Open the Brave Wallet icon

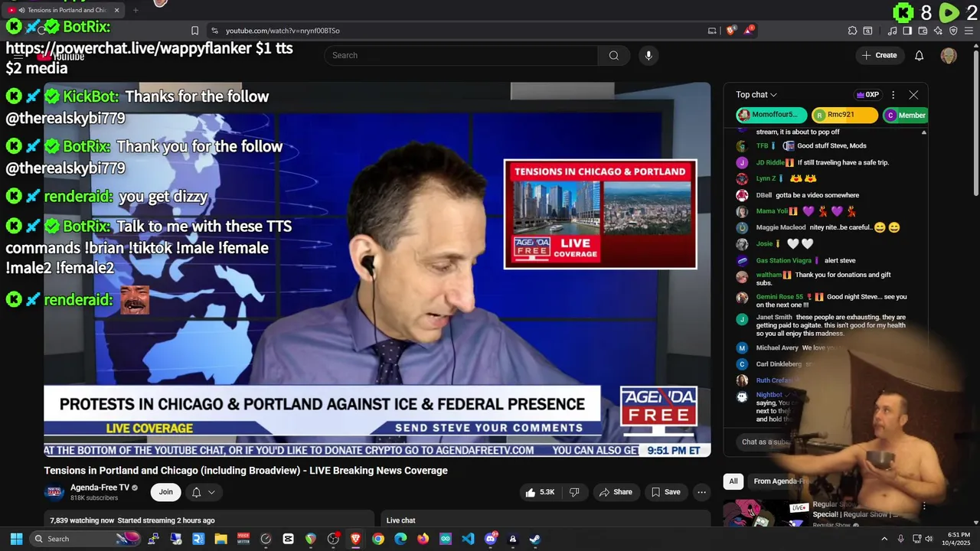pos(923,31)
